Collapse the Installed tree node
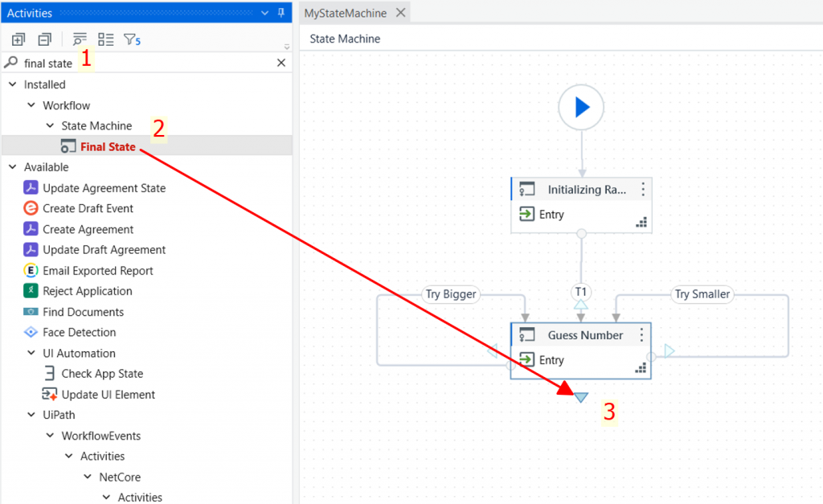The height and width of the screenshot is (504, 823). pyautogui.click(x=13, y=84)
